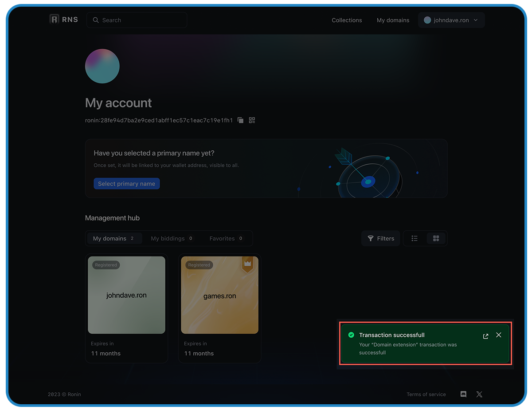Click the My account heading

[118, 103]
